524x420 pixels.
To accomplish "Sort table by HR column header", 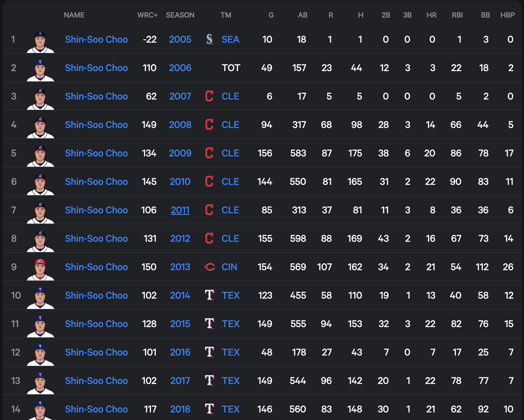I will [431, 15].
